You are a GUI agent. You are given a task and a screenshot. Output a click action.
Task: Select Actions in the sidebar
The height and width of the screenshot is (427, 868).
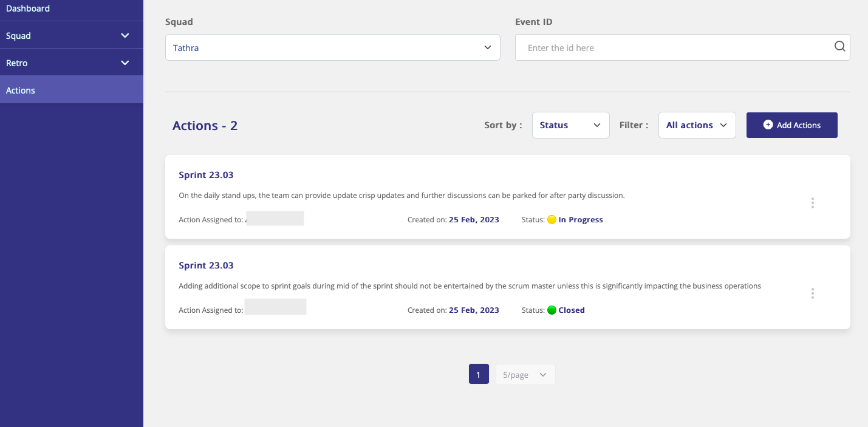[21, 91]
